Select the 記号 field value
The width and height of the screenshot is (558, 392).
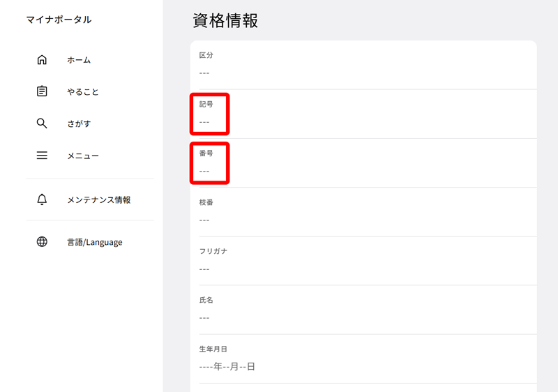click(x=204, y=122)
